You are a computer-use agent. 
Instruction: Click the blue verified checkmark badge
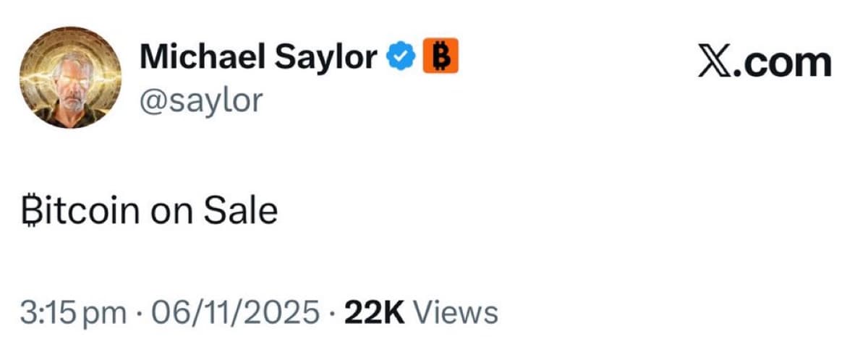click(401, 57)
